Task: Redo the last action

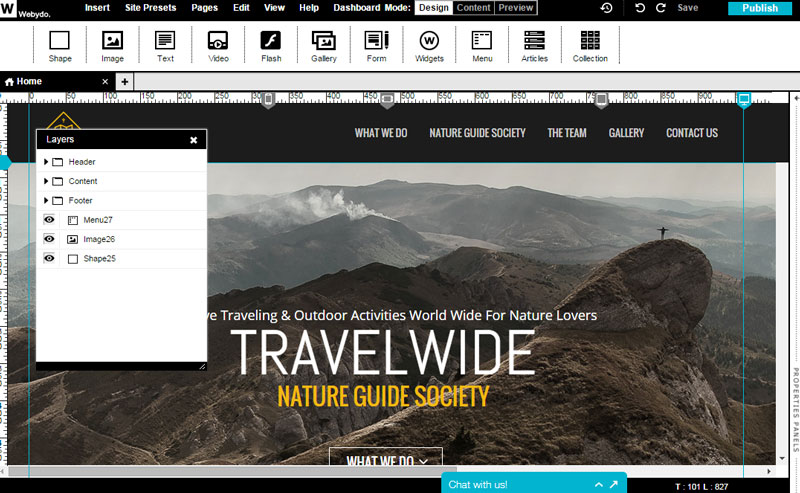Action: (660, 8)
